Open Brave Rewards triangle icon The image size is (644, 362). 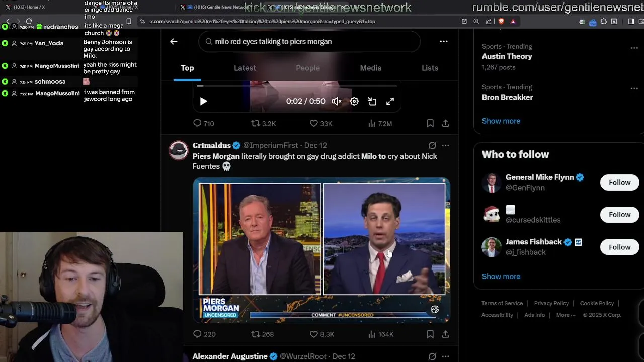coord(513,21)
